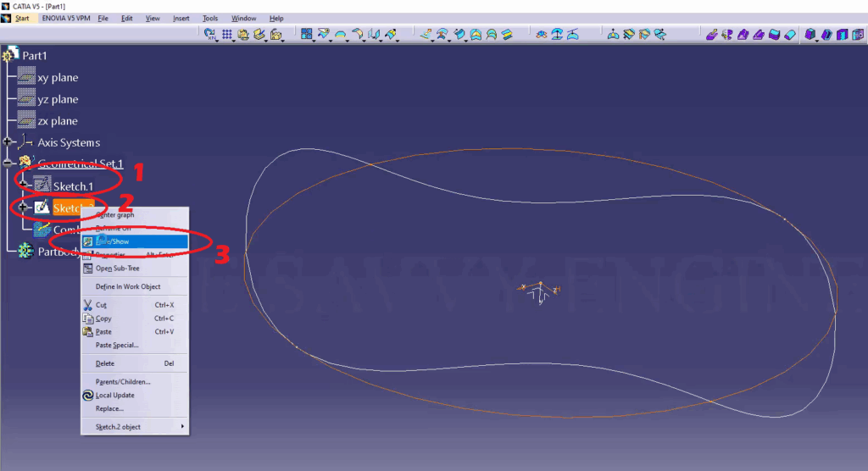Click the purple pad with yellow arrow icon

(712, 35)
